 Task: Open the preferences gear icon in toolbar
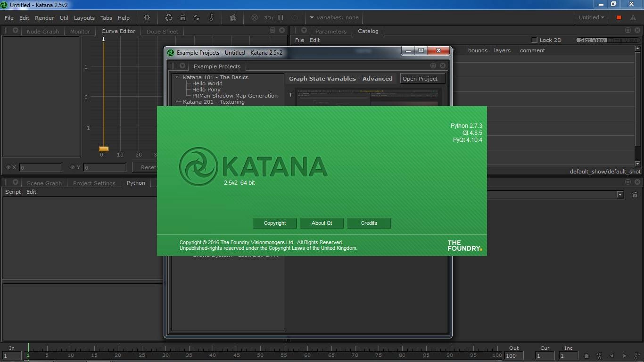point(147,17)
